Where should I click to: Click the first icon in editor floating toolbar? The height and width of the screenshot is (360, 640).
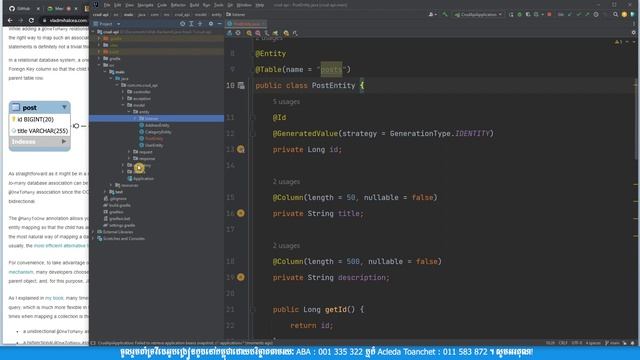229,33
